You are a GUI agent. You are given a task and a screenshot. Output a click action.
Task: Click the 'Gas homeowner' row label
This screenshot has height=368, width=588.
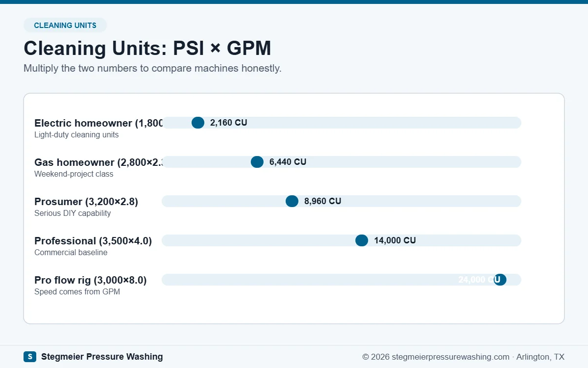pyautogui.click(x=98, y=162)
